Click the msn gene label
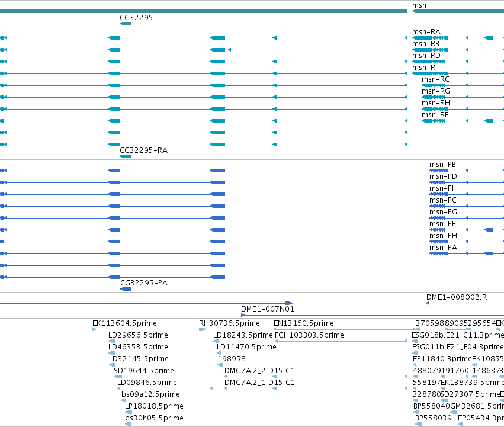This screenshot has width=504, height=427. (x=419, y=5)
